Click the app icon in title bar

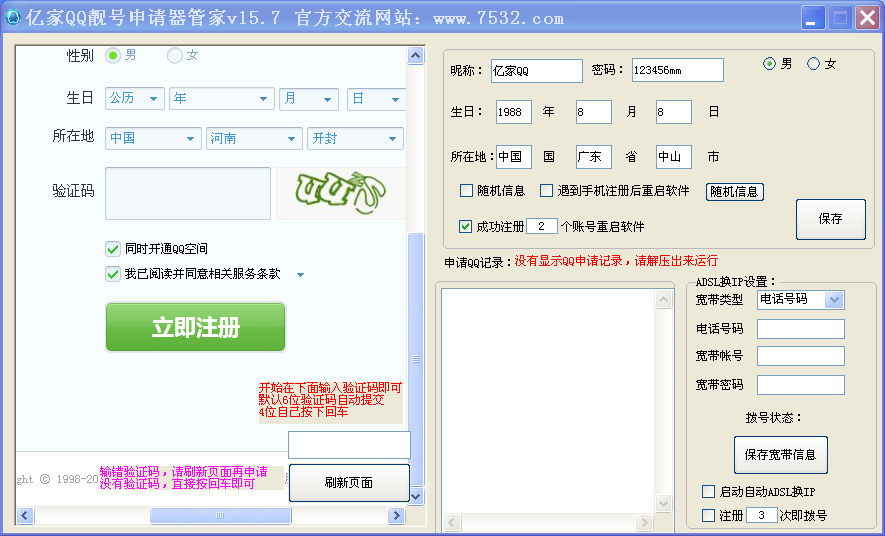13,18
